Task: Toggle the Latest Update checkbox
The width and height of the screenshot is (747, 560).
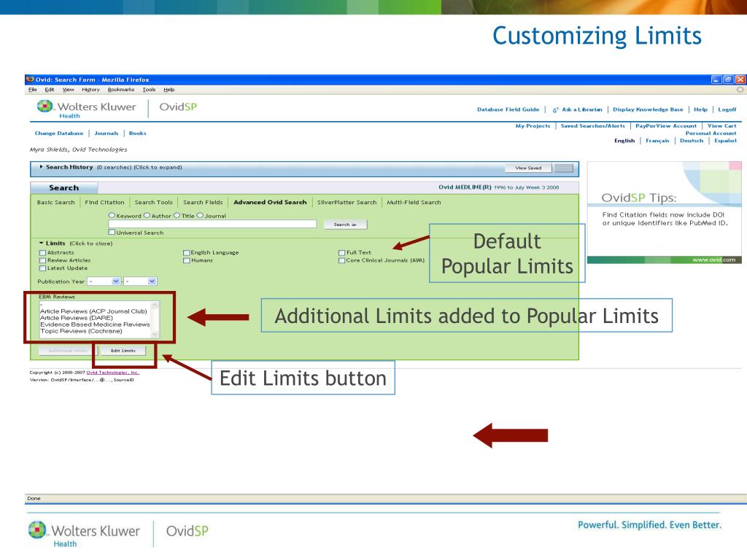Action: [43, 268]
